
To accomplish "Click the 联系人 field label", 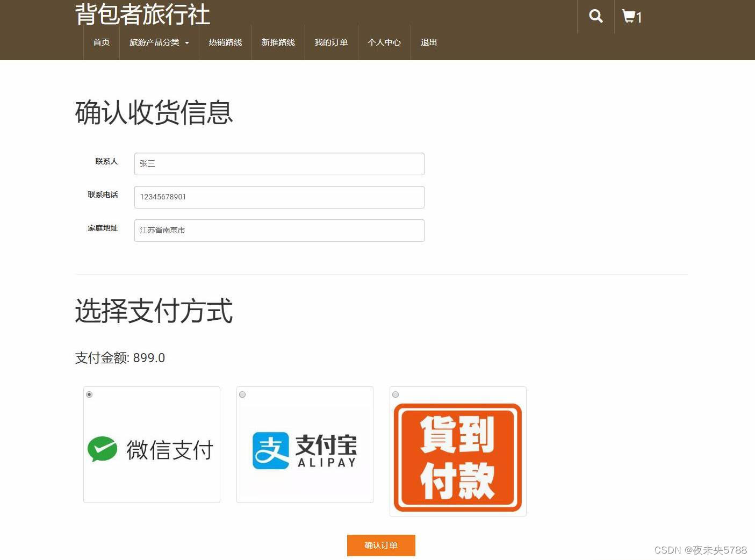I will (x=106, y=161).
